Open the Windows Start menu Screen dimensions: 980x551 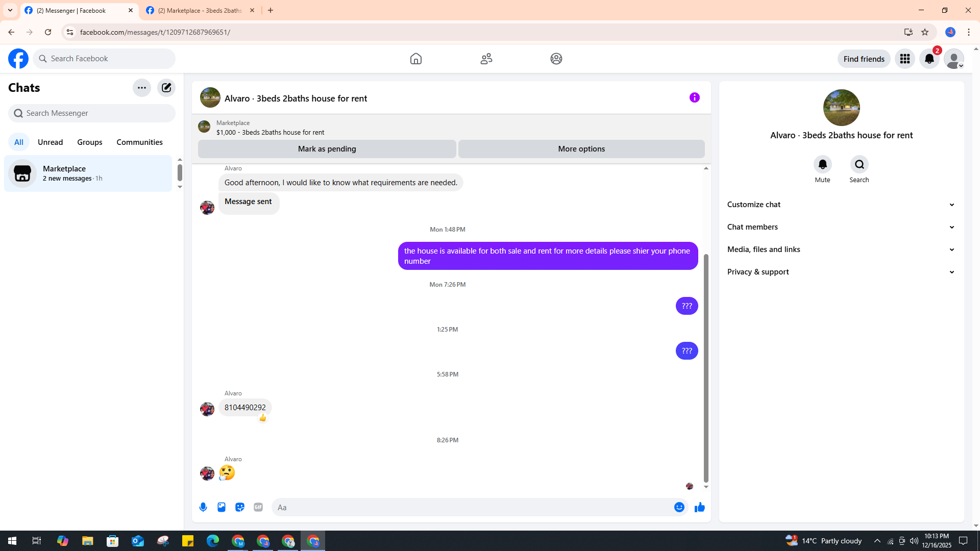[x=12, y=541]
